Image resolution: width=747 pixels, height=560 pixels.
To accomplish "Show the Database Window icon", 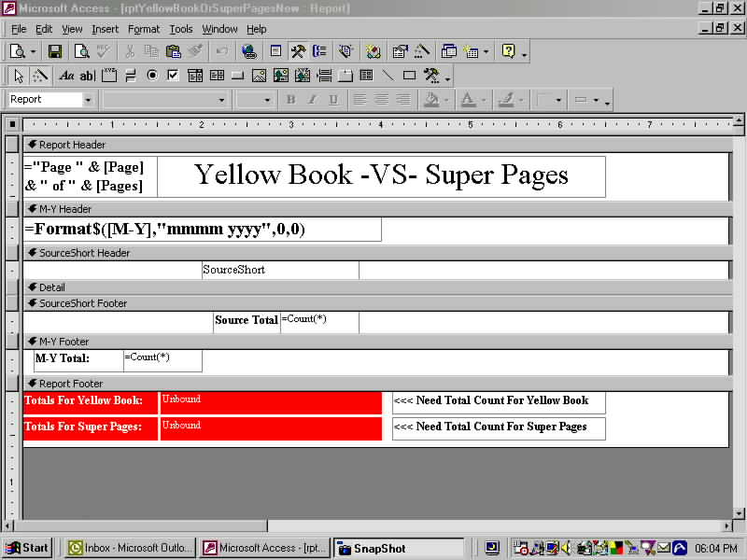I will tap(448, 51).
